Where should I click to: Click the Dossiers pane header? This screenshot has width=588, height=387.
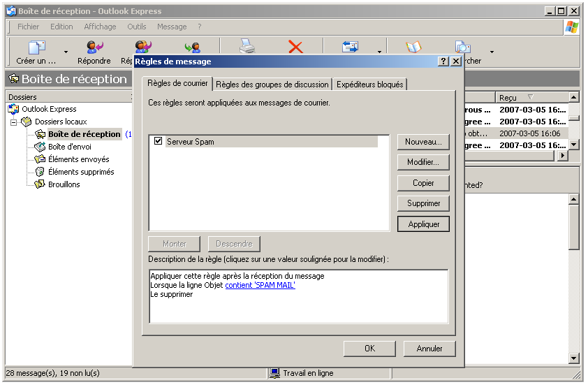pyautogui.click(x=69, y=96)
